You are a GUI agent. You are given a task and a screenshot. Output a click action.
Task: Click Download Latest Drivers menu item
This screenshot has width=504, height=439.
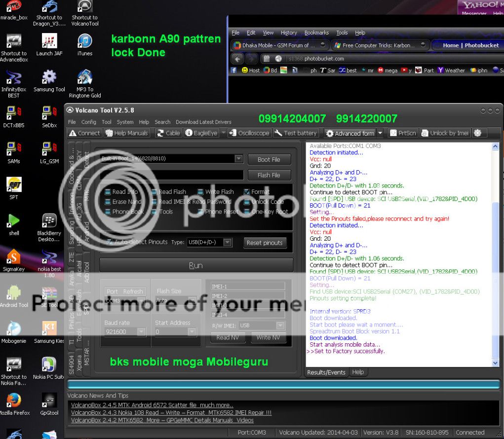pyautogui.click(x=203, y=122)
